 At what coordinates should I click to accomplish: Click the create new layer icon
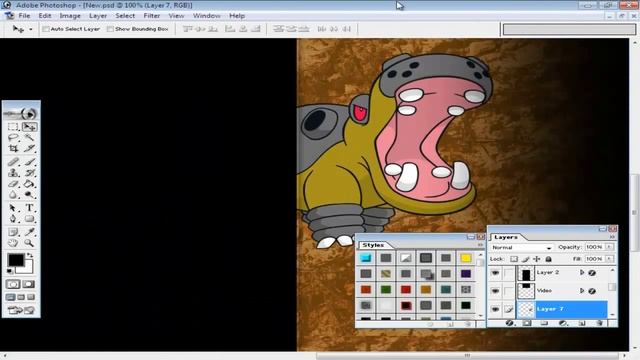click(582, 323)
